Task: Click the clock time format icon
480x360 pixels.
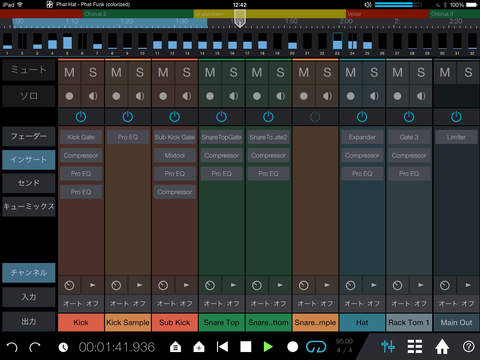Action: [x=63, y=347]
